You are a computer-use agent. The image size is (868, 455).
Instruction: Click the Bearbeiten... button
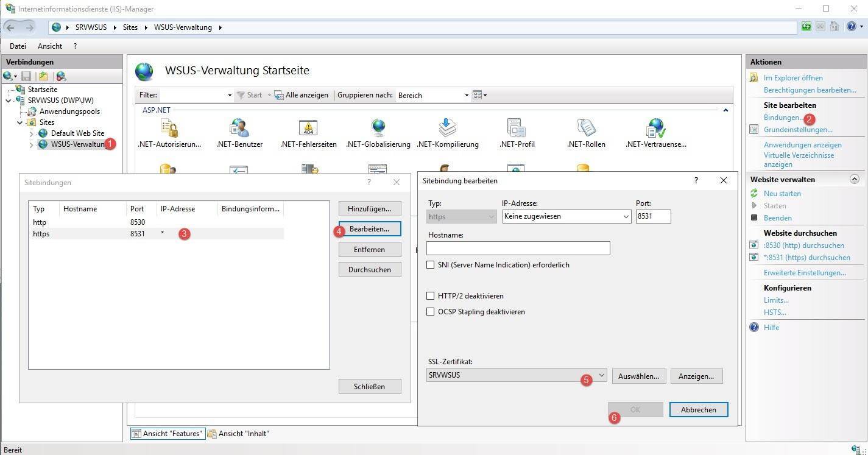(x=369, y=229)
